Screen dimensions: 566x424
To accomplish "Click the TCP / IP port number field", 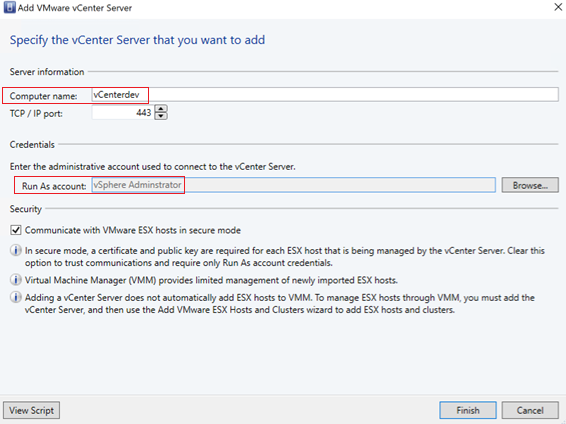I will (x=123, y=113).
